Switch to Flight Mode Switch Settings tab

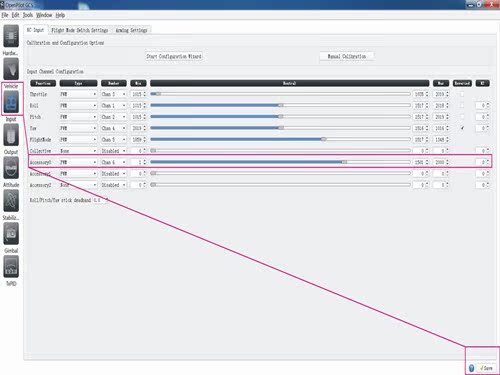[80, 30]
